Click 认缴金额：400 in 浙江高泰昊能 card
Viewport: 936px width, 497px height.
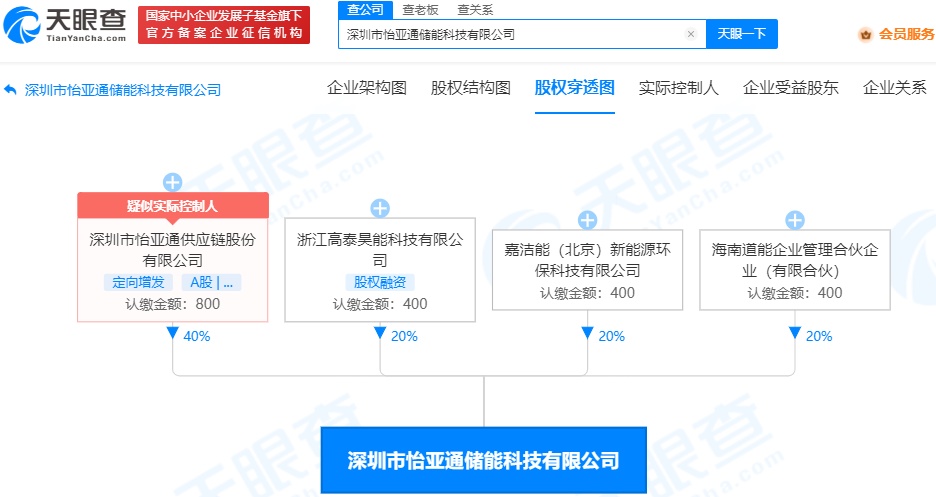380,304
